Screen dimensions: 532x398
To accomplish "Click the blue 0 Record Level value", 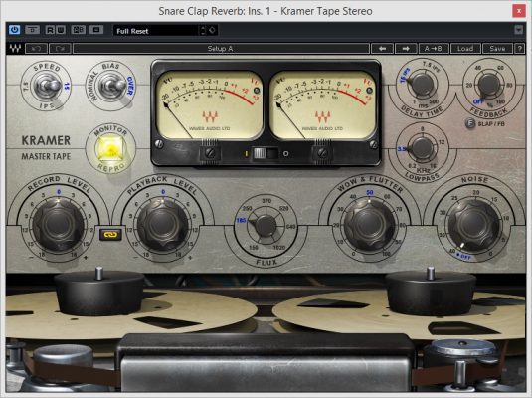I will 59,192.
